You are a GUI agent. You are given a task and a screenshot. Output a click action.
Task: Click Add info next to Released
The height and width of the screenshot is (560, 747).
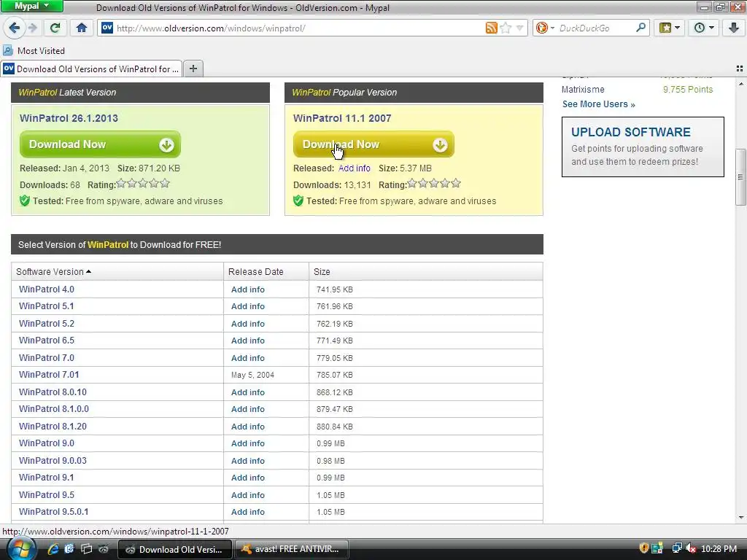tap(354, 168)
